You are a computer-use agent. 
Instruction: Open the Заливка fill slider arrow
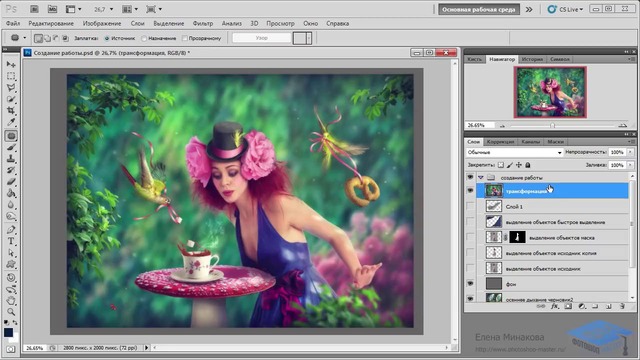(630, 165)
